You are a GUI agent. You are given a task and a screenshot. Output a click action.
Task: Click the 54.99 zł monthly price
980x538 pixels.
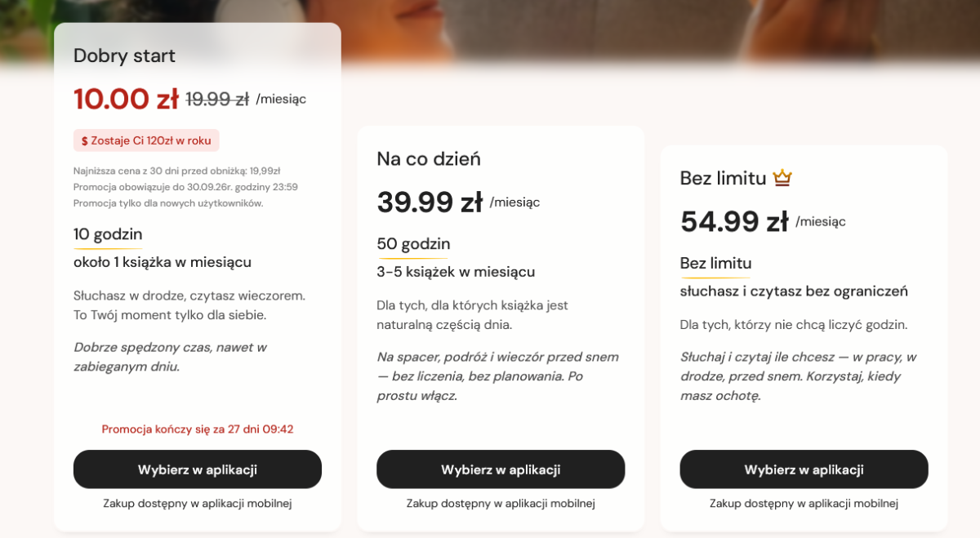coord(734,221)
